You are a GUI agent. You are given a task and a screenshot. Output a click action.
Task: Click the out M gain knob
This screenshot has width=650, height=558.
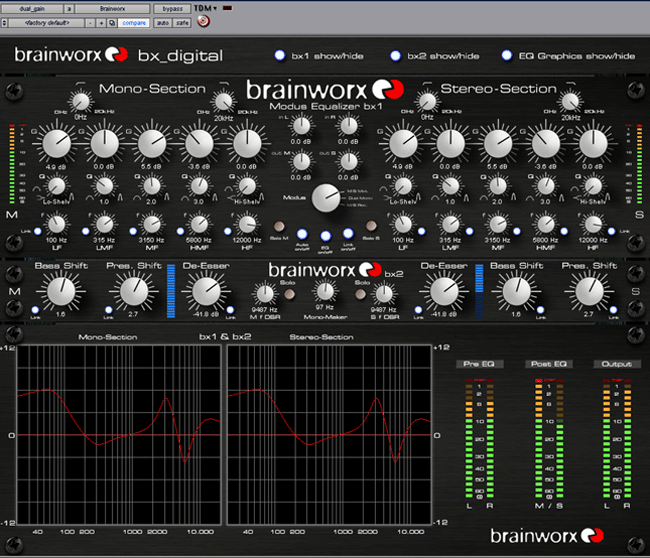tap(301, 162)
